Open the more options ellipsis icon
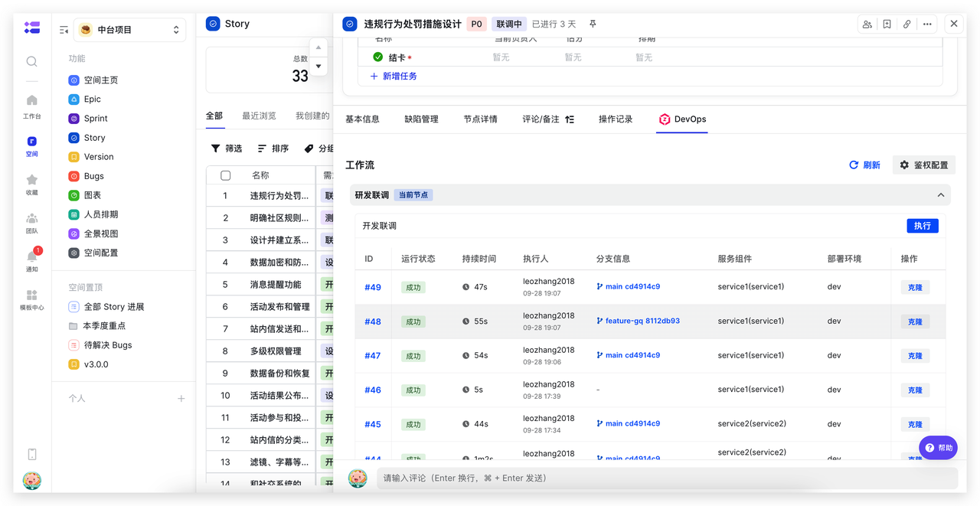Viewport: 980px width, 506px height. pos(927,24)
